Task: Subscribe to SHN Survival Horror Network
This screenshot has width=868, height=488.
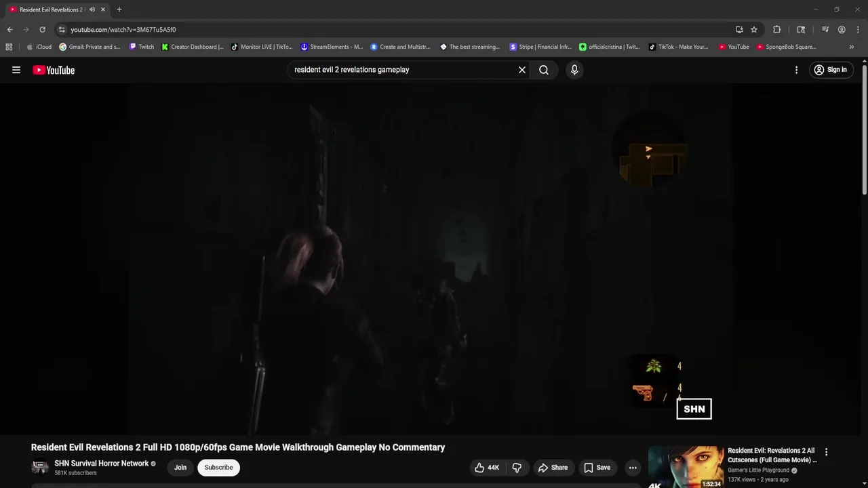Action: [218, 468]
